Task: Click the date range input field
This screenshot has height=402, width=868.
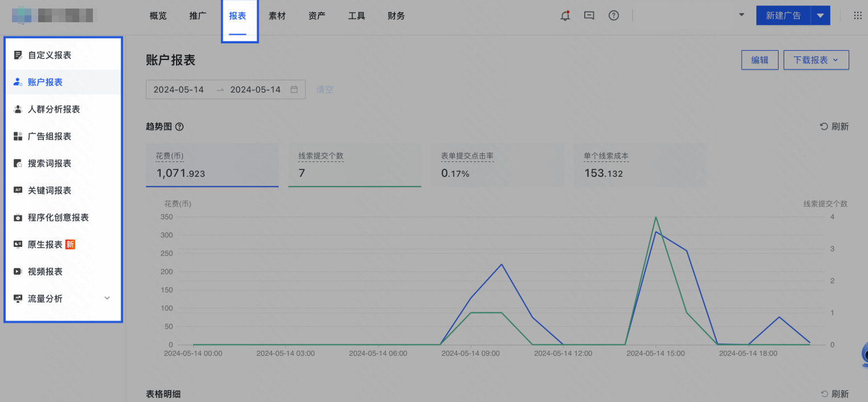Action: click(225, 90)
